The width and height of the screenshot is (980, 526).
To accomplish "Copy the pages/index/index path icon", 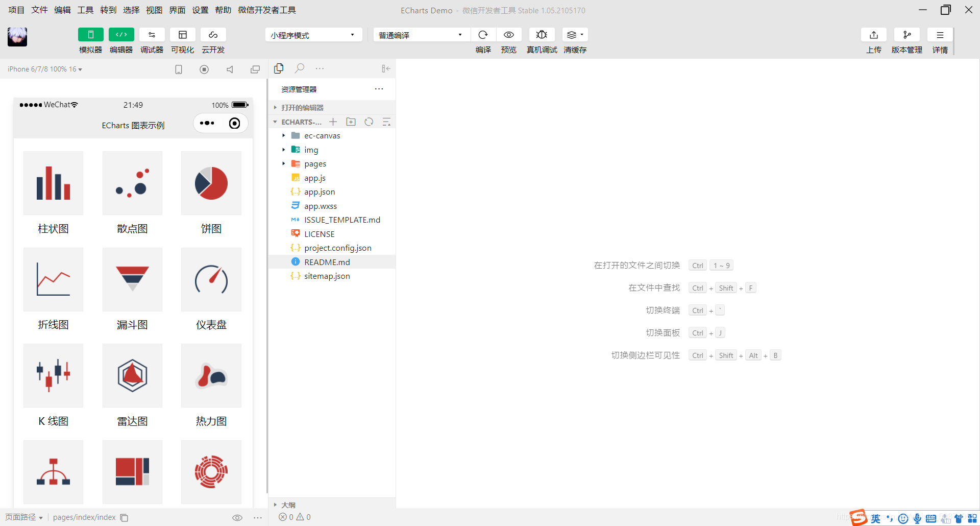I will (x=124, y=518).
